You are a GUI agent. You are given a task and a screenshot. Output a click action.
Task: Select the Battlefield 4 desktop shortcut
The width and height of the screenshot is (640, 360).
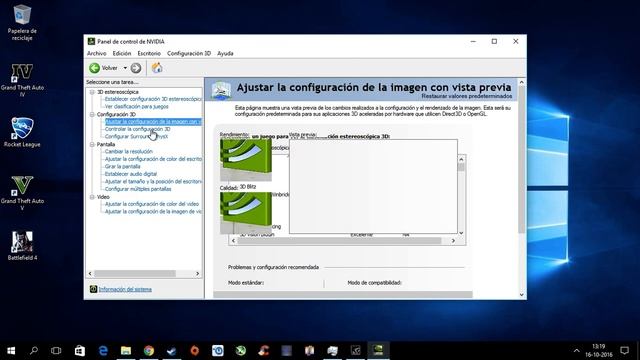point(22,245)
